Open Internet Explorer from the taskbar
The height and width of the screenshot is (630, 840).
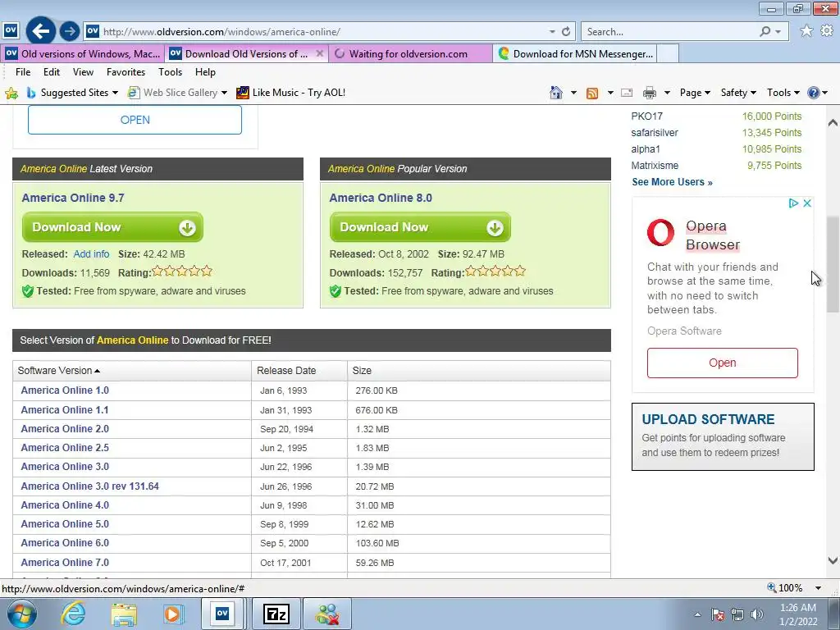73,614
